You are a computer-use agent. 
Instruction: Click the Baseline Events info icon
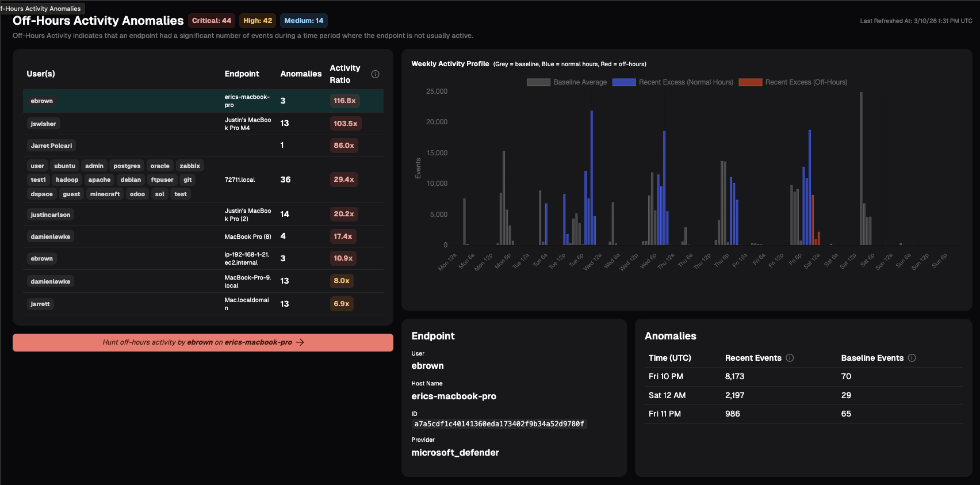click(x=912, y=358)
